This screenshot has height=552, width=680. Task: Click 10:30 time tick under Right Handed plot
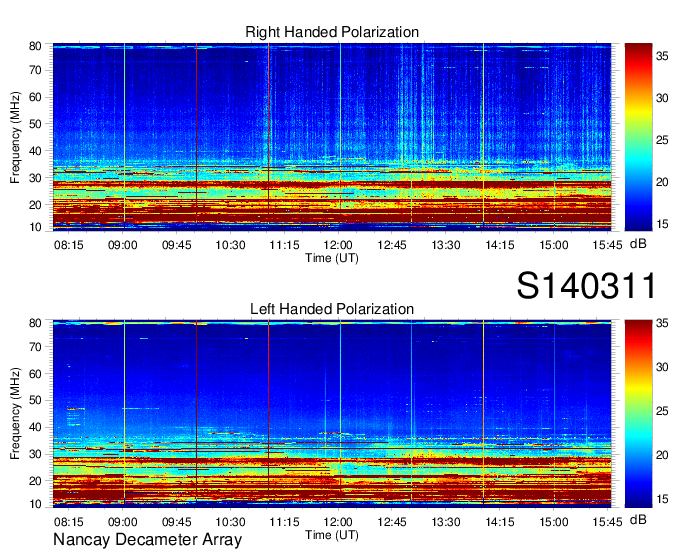tap(230, 245)
